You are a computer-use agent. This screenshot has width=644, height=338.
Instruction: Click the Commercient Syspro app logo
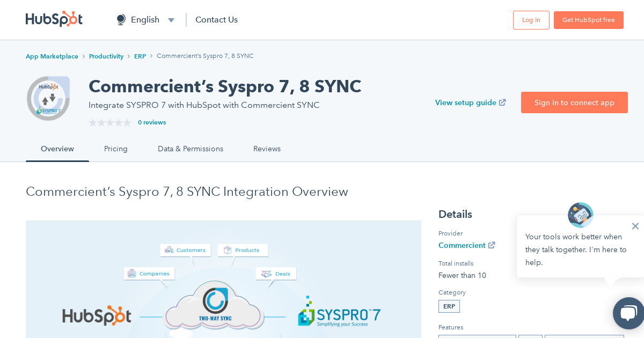click(48, 98)
